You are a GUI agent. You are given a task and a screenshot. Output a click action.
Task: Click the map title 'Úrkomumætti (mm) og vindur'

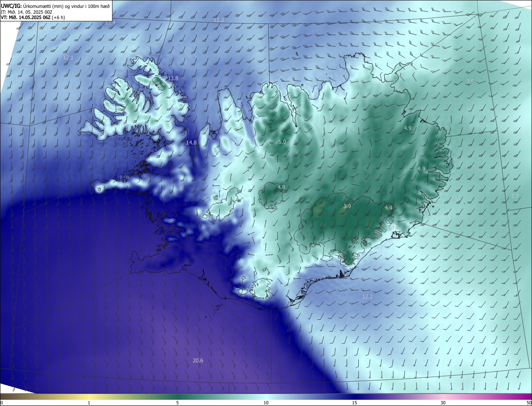click(50, 6)
